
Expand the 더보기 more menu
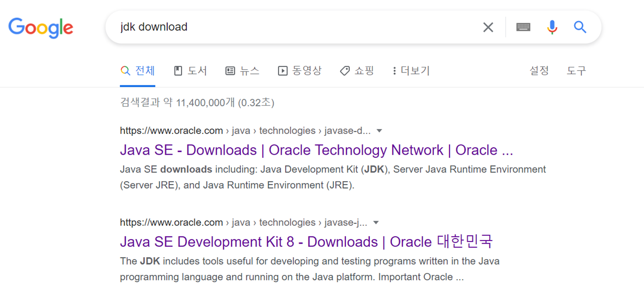pos(411,71)
